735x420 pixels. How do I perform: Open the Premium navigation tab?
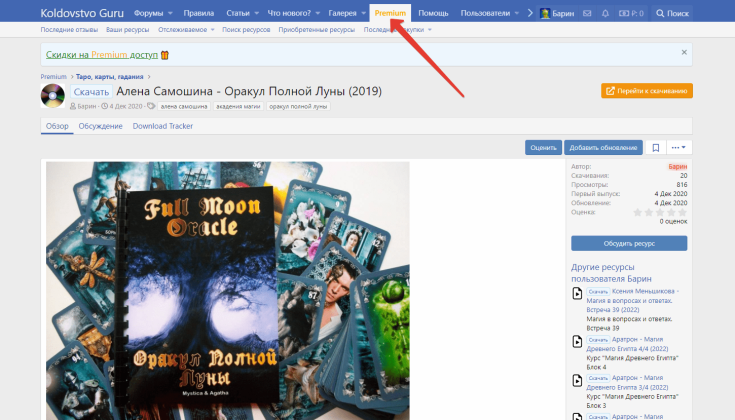390,13
